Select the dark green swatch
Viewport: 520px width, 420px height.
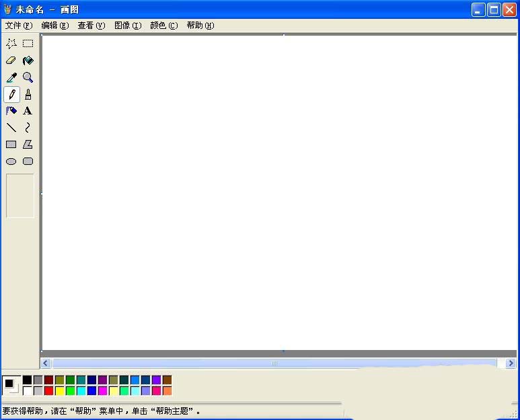pyautogui.click(x=71, y=380)
